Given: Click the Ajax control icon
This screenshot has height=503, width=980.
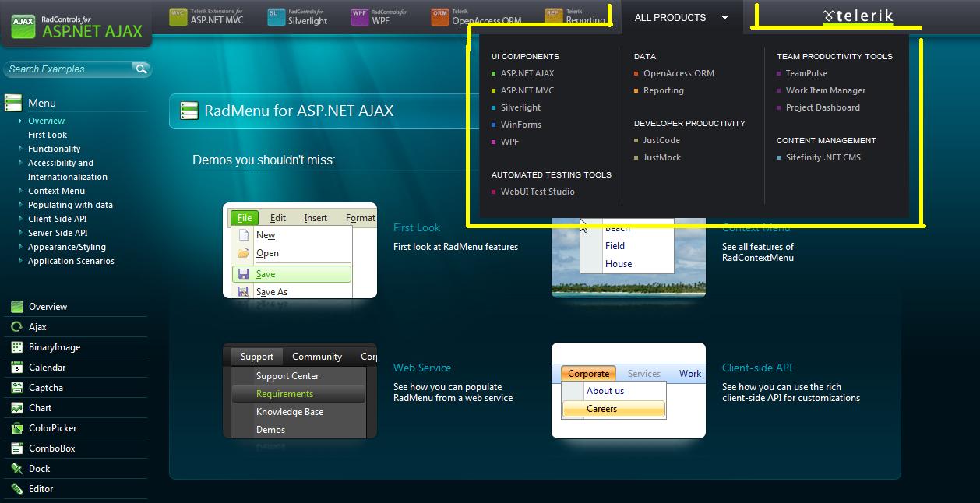Looking at the screenshot, I should coord(16,327).
